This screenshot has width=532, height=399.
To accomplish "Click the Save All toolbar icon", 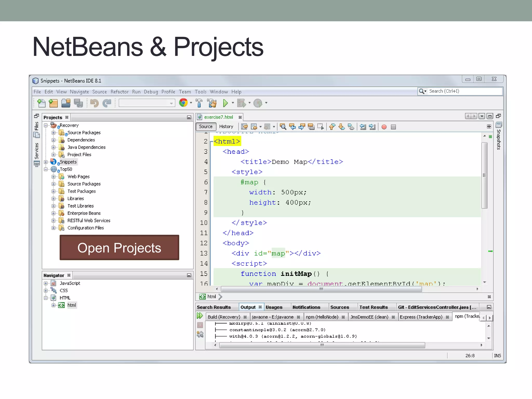I will pyautogui.click(x=78, y=103).
